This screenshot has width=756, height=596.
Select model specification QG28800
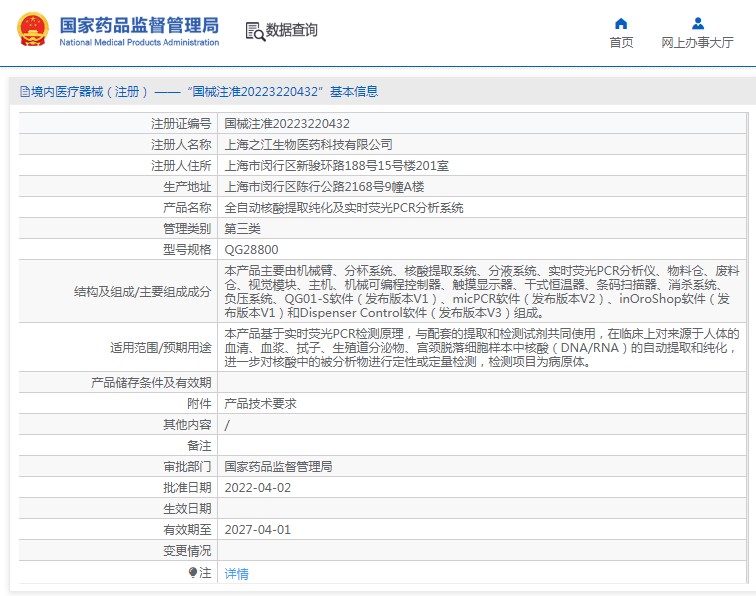pos(251,250)
